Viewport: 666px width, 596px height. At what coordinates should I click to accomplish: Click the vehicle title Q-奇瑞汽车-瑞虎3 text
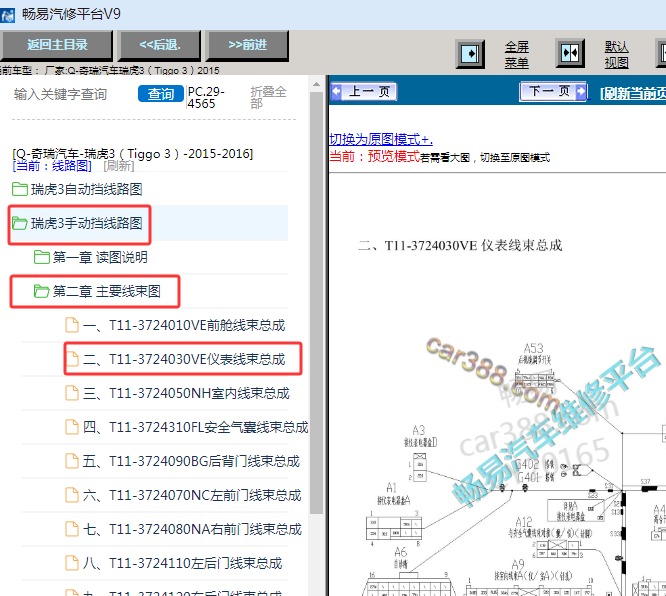[133, 153]
